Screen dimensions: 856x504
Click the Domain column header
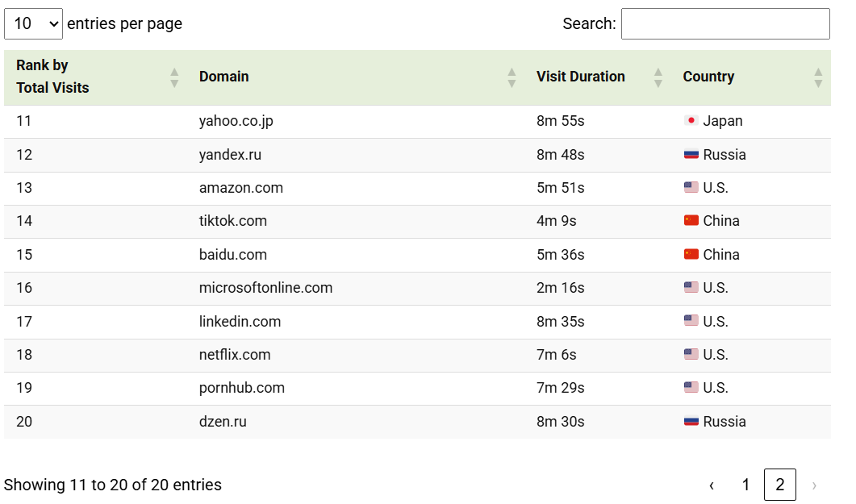click(223, 77)
